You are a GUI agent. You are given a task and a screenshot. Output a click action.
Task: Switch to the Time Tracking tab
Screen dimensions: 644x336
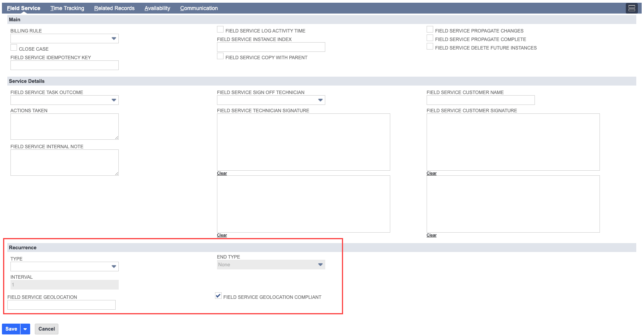pos(67,8)
